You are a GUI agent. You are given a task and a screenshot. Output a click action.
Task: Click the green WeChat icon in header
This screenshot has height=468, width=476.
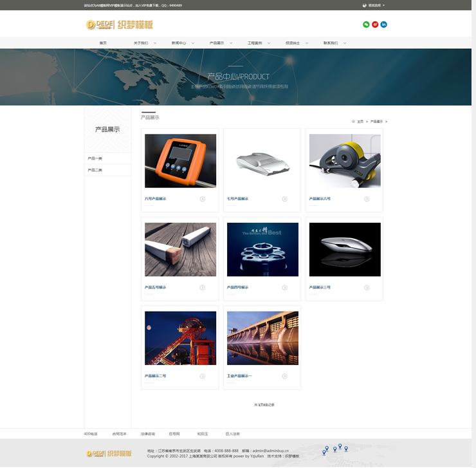point(367,24)
